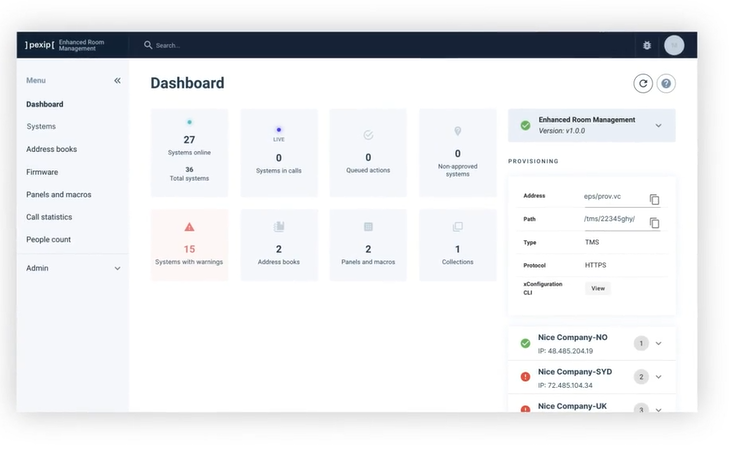Click the 'IP: 72.485.104.34' text

point(565,385)
